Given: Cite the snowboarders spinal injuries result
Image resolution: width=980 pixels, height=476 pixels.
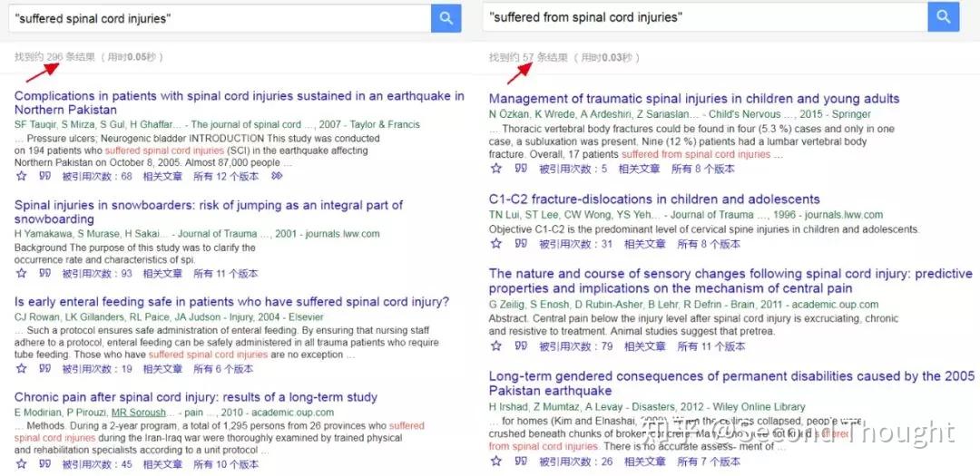Looking at the screenshot, I should [44, 273].
